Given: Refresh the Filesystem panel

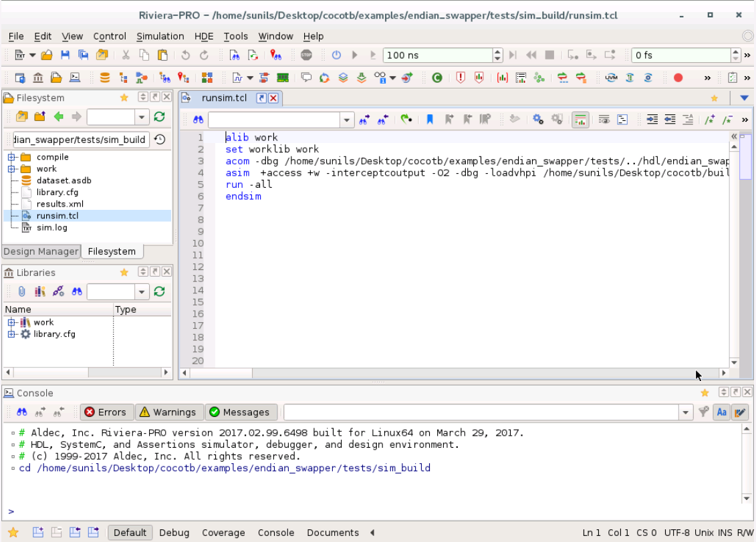Looking at the screenshot, I should 160,116.
